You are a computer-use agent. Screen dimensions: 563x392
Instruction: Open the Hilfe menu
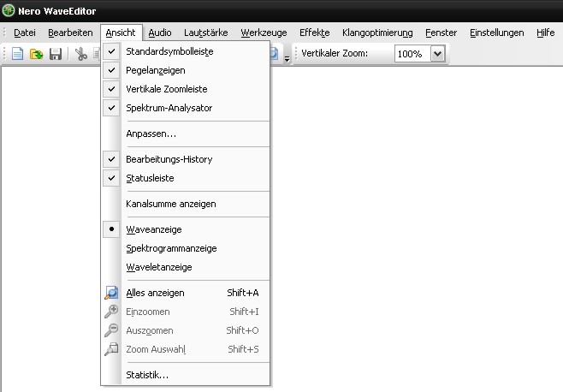[545, 33]
